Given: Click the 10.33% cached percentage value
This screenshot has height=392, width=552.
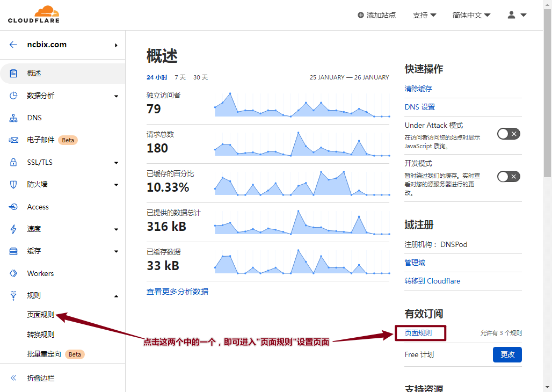Looking at the screenshot, I should tap(168, 187).
